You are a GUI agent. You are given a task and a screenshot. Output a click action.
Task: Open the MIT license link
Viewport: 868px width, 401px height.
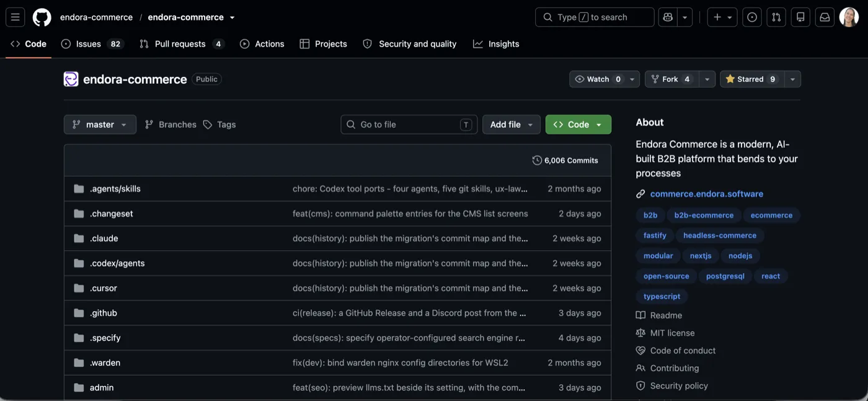click(672, 333)
